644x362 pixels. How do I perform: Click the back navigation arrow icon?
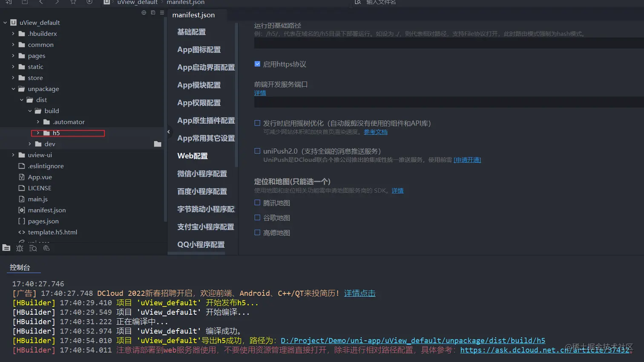(41, 3)
